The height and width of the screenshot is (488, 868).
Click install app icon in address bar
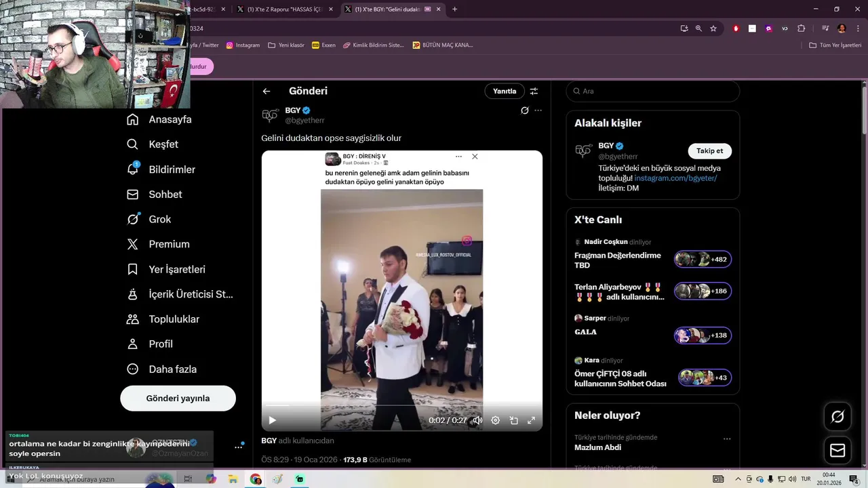(684, 28)
